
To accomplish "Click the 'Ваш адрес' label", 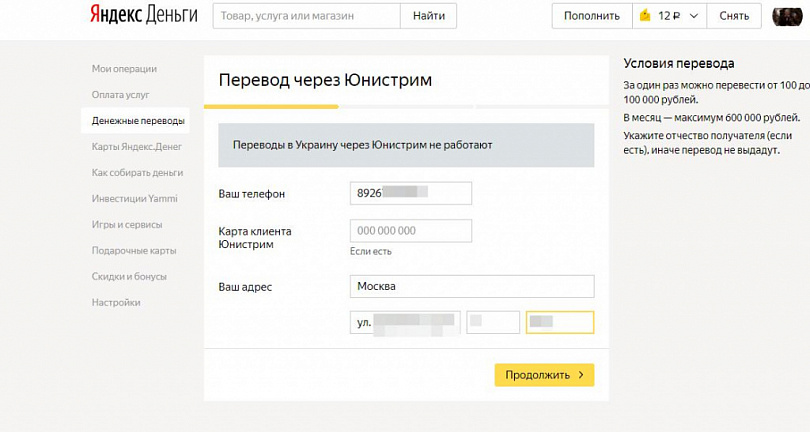I will point(245,287).
